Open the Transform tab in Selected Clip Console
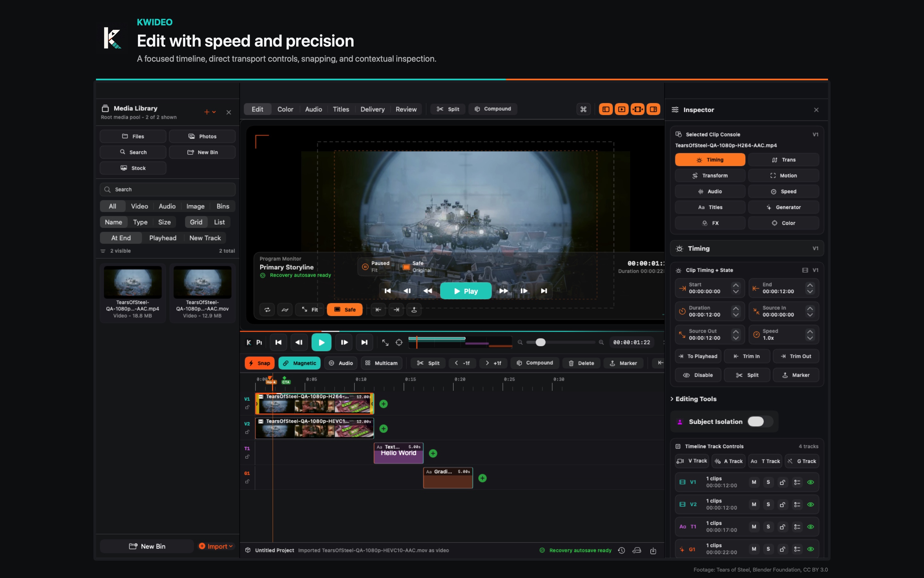This screenshot has width=924, height=578. (710, 176)
